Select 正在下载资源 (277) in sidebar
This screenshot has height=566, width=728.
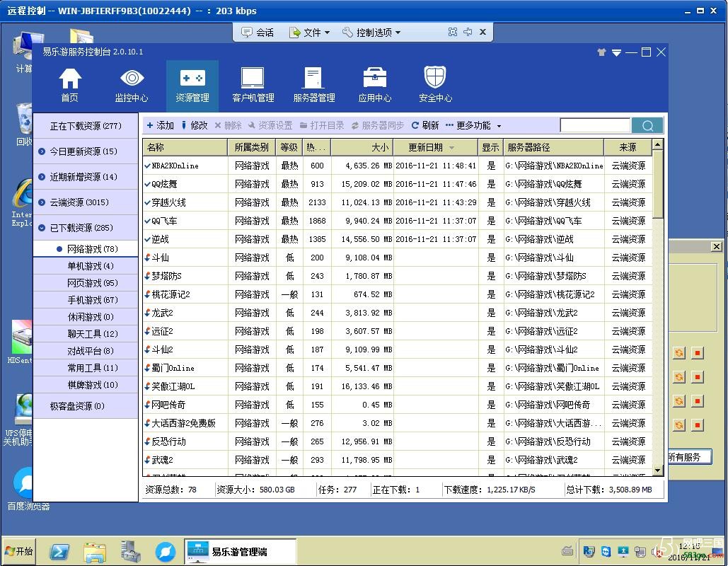pos(86,126)
